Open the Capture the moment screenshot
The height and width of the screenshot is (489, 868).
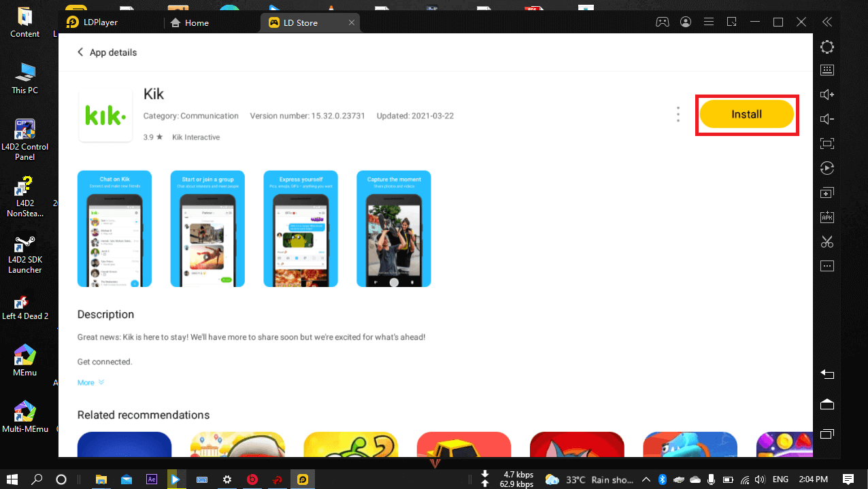[x=394, y=229]
